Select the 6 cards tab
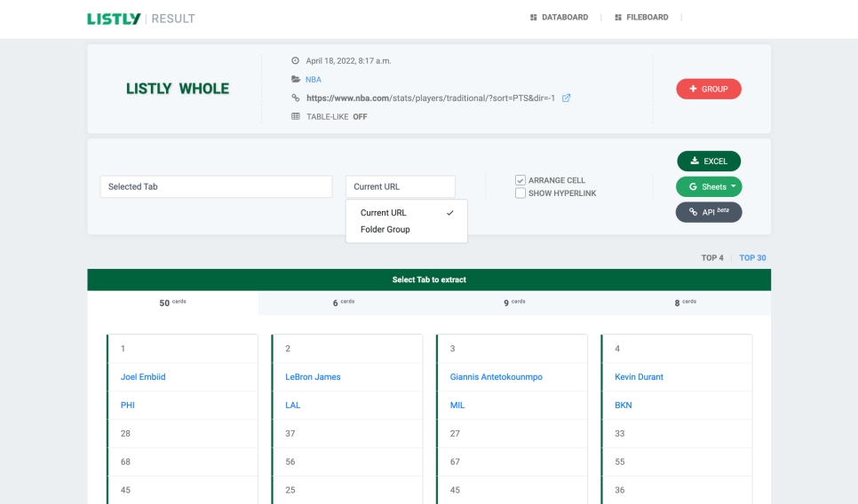 pos(344,303)
